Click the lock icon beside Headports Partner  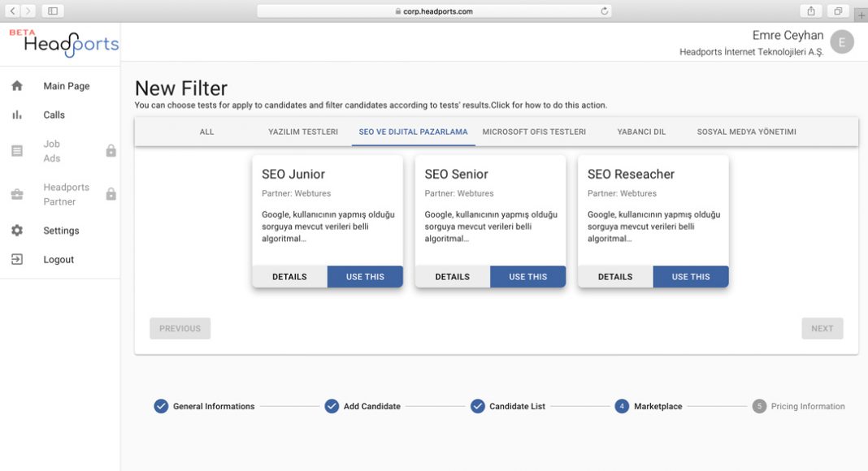(111, 193)
